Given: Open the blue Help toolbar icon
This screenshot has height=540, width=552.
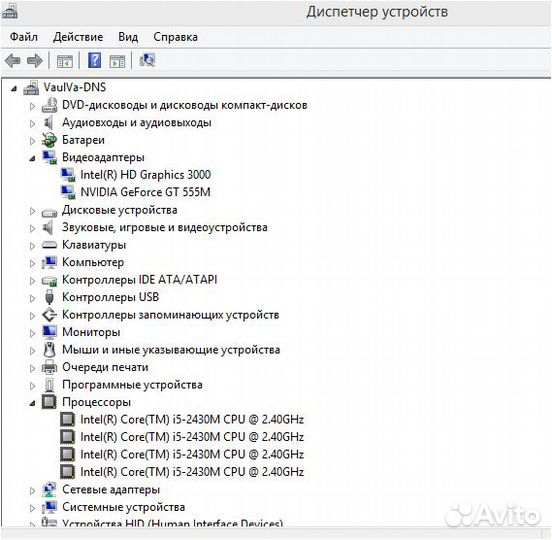Looking at the screenshot, I should click(94, 60).
